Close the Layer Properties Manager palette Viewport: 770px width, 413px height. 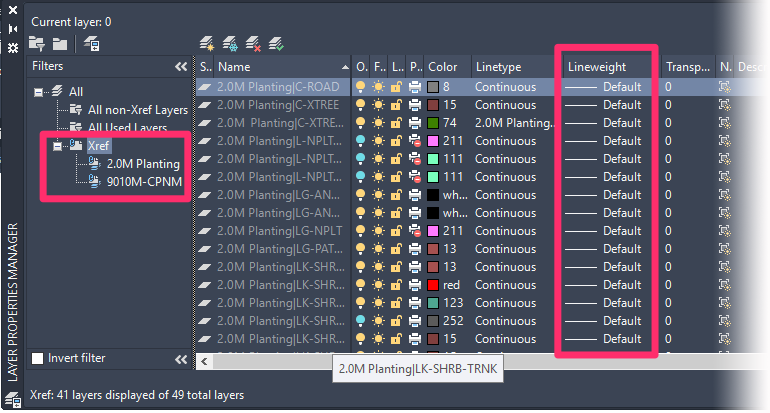pos(13,10)
